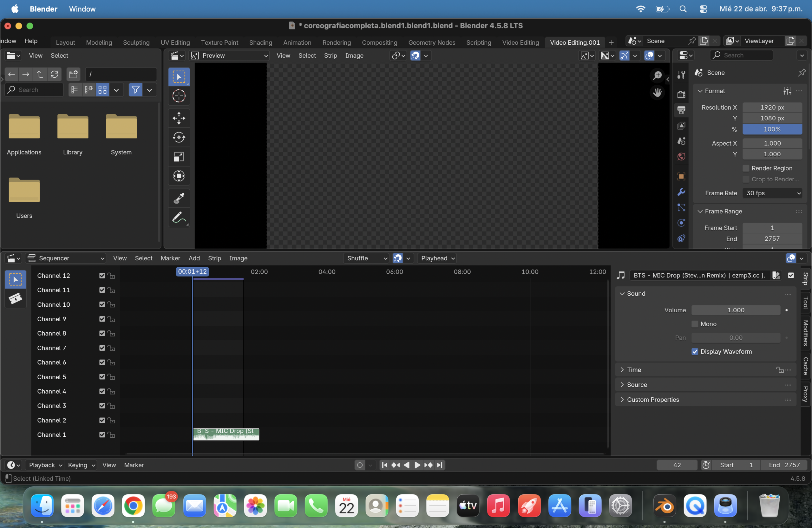This screenshot has width=812, height=528.
Task: Mute Channel 5 using its checkbox
Action: (102, 376)
